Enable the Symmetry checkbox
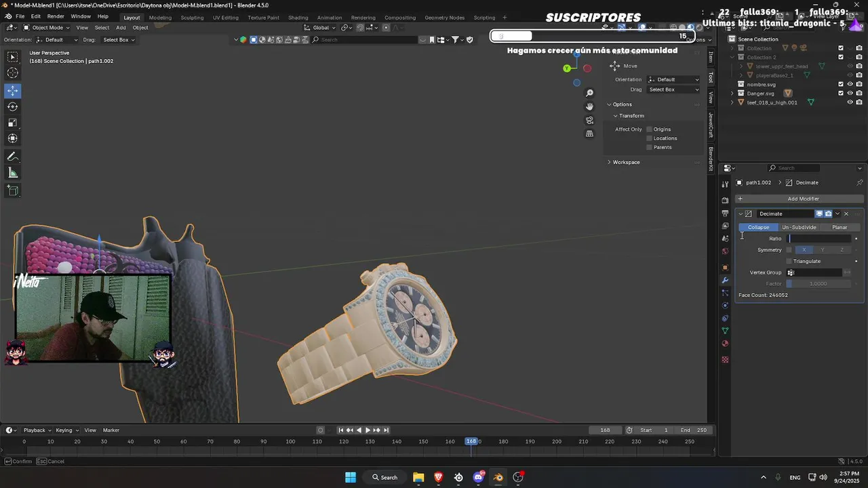The height and width of the screenshot is (488, 868). point(789,250)
